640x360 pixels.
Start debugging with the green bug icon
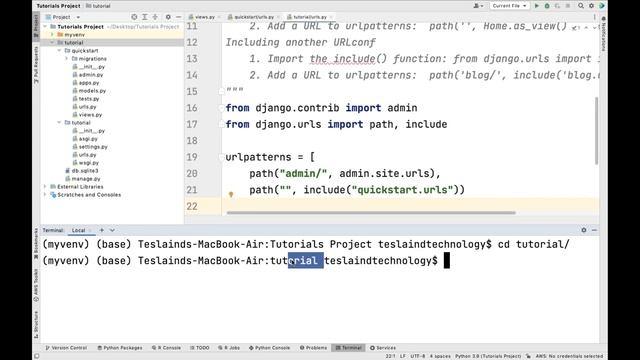click(x=547, y=6)
